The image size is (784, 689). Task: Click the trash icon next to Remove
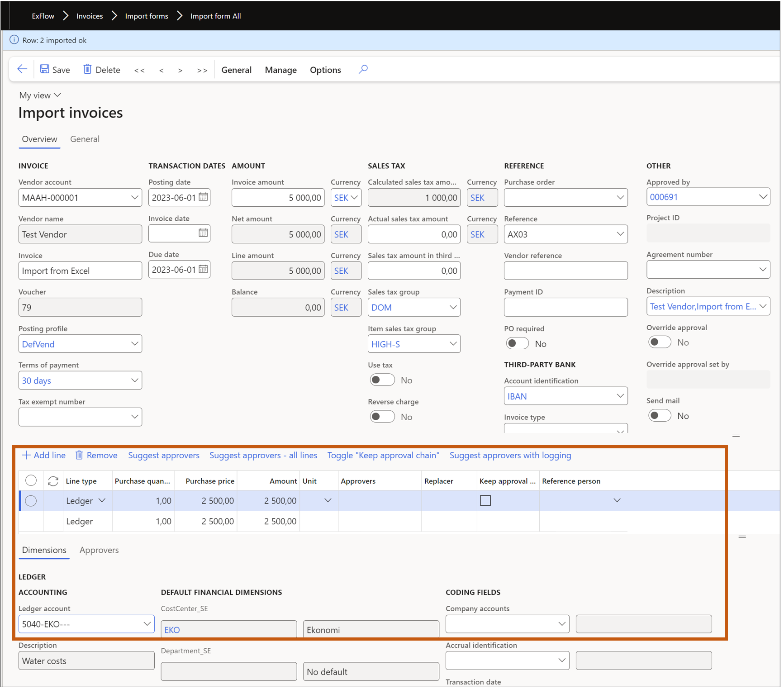(79, 456)
